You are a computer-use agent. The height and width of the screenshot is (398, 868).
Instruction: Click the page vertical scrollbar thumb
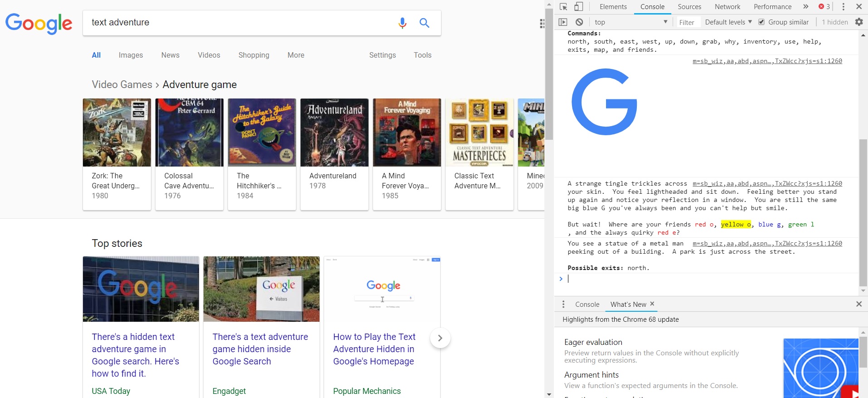coord(549,74)
